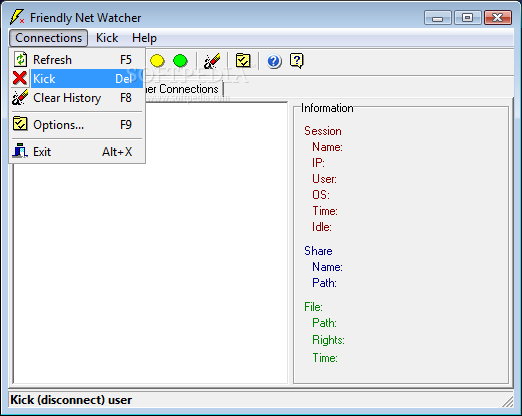
Task: Select the highlighted Kick menu entry
Action: coord(77,79)
